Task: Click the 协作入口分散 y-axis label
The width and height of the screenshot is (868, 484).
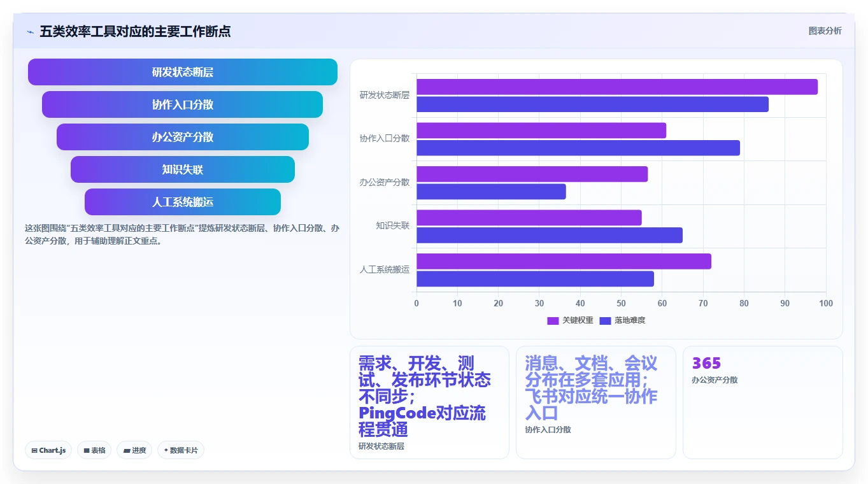Action: 385,138
